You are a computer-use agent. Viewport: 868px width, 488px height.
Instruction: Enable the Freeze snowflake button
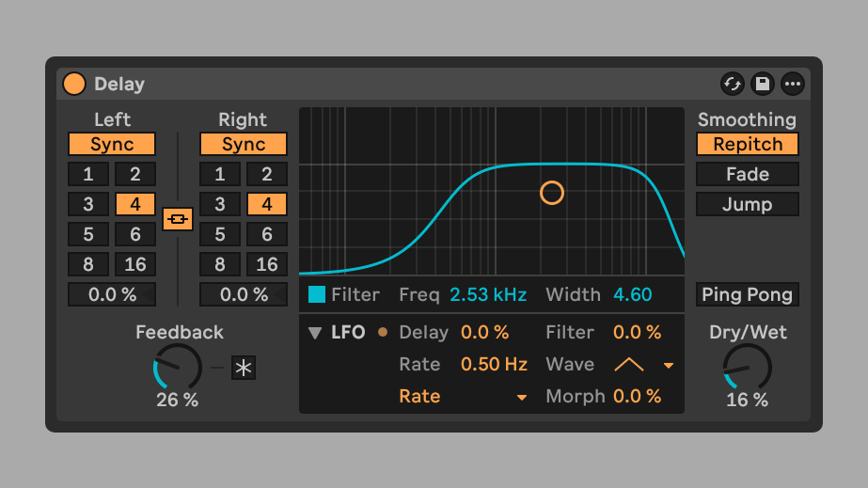[x=244, y=368]
